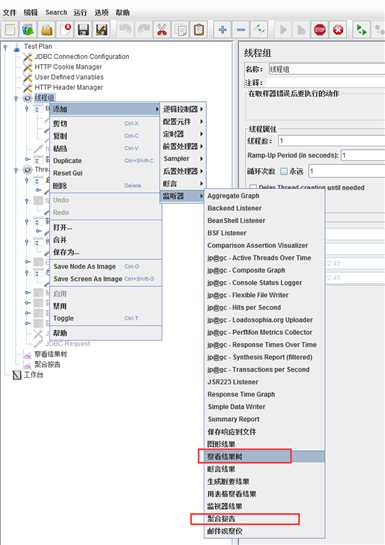385x545 pixels.
Task: Select 察看结果树 in listener submenu
Action: click(265, 456)
